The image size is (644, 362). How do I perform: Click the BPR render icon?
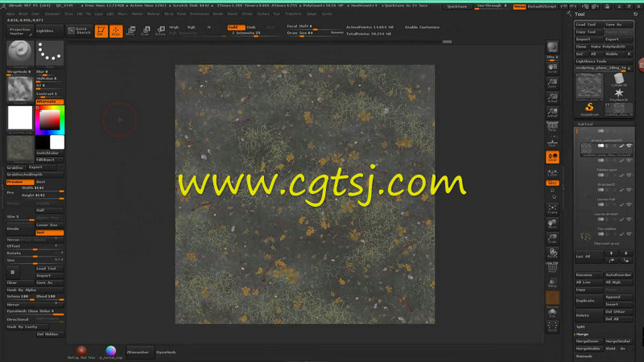point(552,47)
